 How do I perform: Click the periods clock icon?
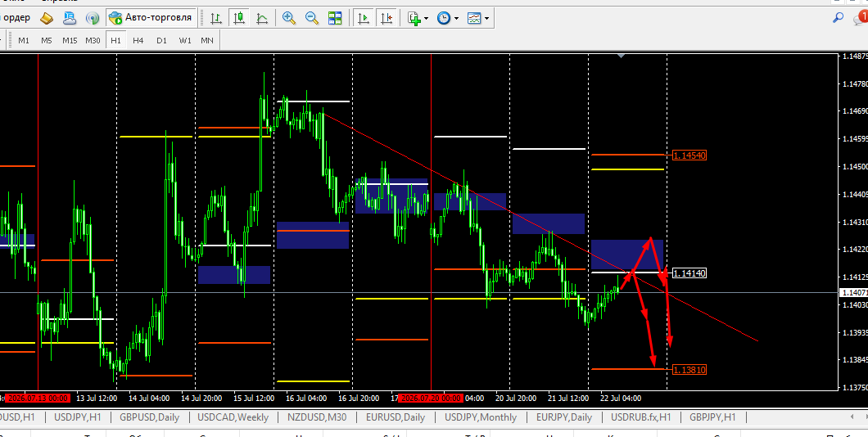click(x=444, y=18)
